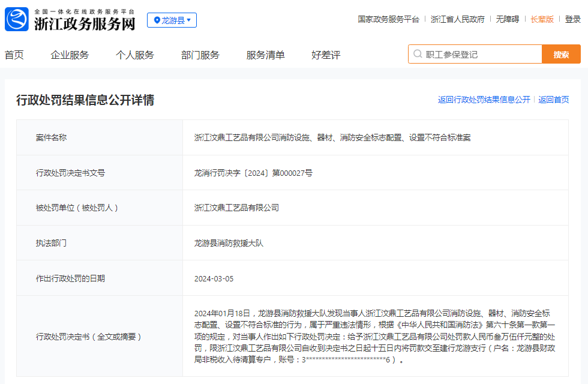Select the document number 龙消行罚决字〔2024〕第000027号
The height and width of the screenshot is (384, 588).
[253, 173]
